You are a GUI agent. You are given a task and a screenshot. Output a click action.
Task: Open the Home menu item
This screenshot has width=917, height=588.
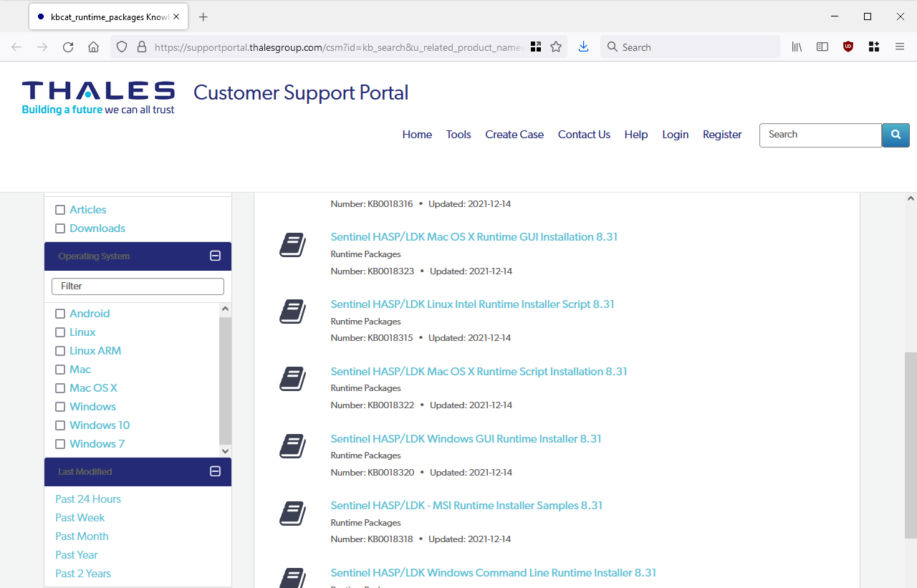click(417, 135)
